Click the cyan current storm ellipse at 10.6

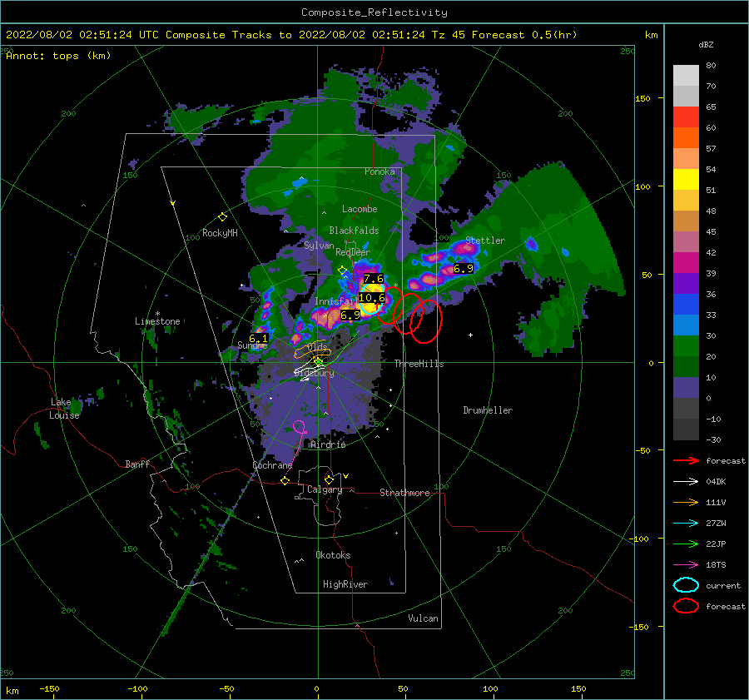pos(372,299)
